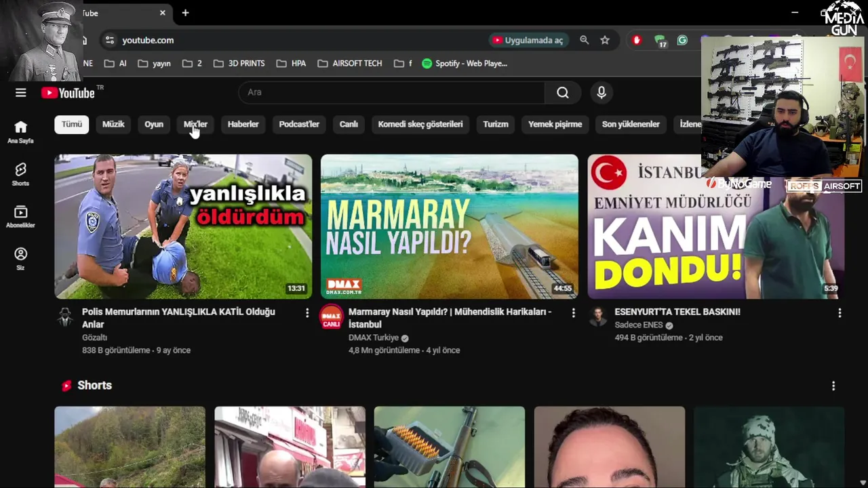Play the yanlışlıkla öldürdüm thumbnail
This screenshot has width=868, height=488.
[183, 226]
